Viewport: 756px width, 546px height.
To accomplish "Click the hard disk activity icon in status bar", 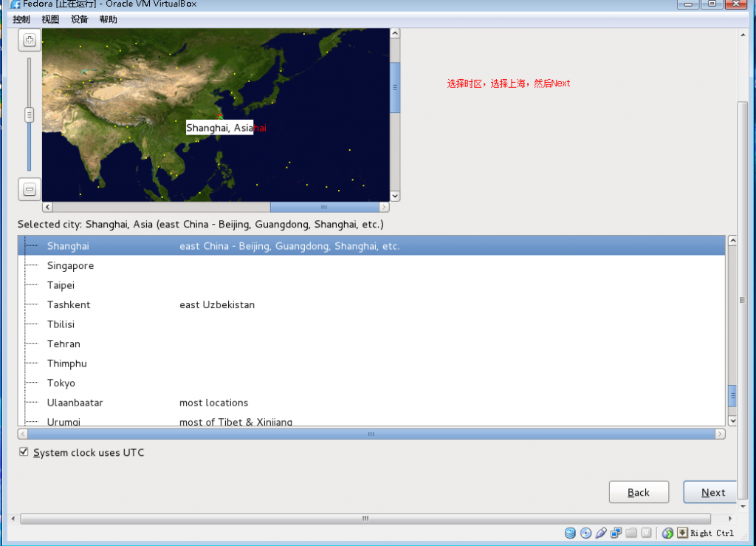I will click(570, 533).
